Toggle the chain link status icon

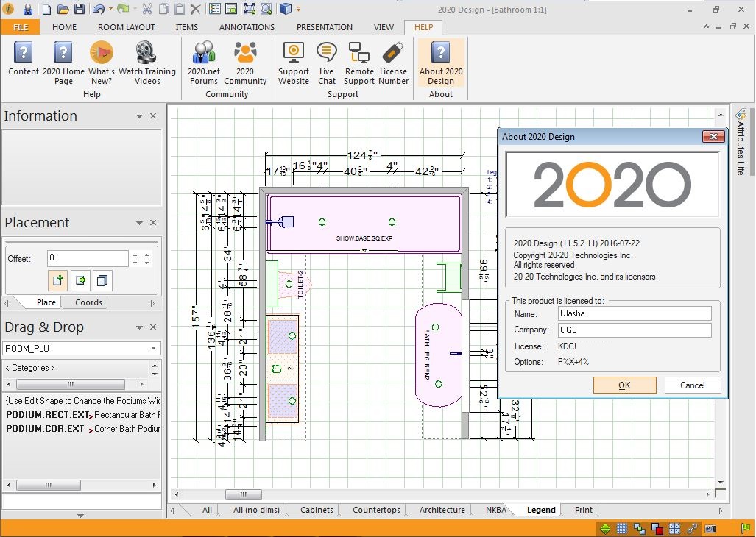[x=692, y=528]
